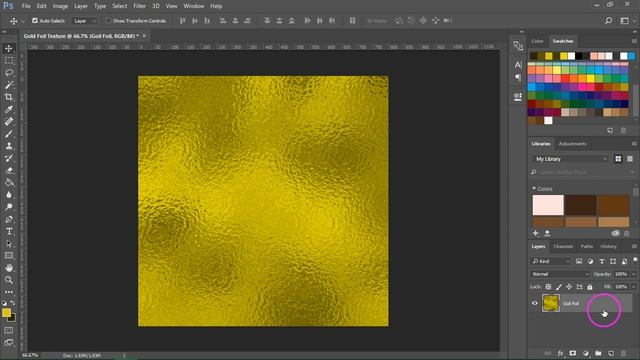
Task: Open the Normal blend mode dropdown
Action: click(560, 274)
